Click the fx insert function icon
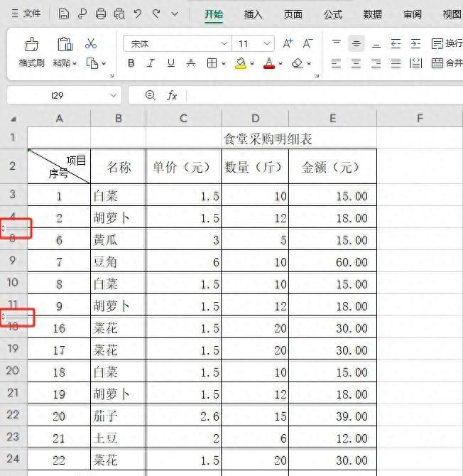The width and height of the screenshot is (463, 476). coord(172,95)
